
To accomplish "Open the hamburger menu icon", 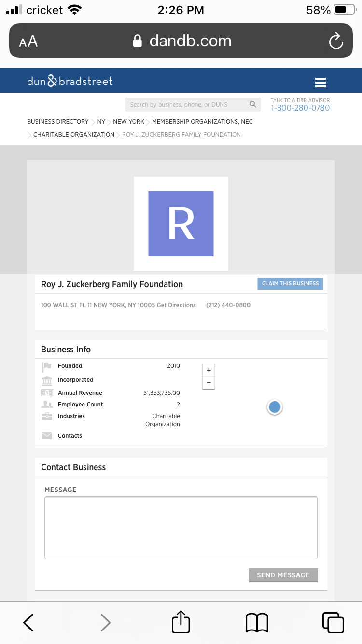I will coord(320,83).
